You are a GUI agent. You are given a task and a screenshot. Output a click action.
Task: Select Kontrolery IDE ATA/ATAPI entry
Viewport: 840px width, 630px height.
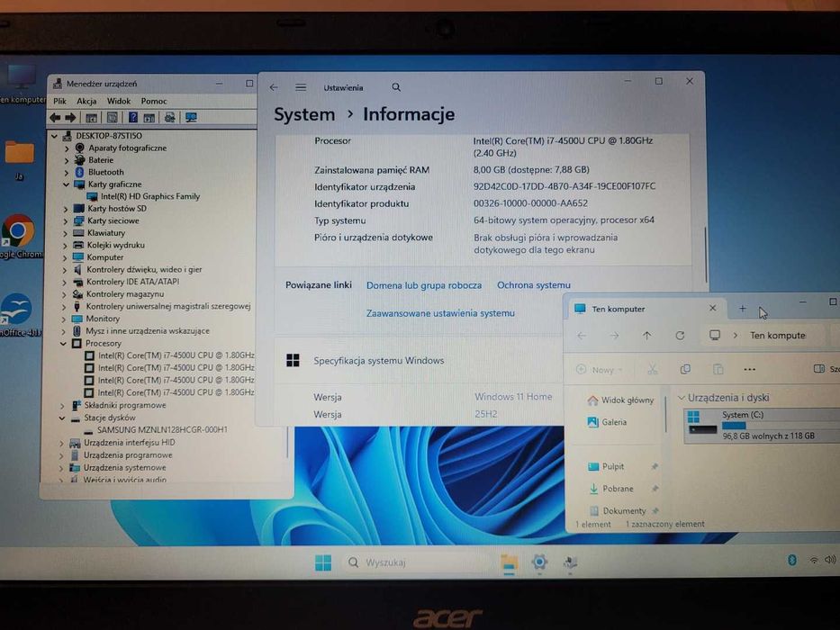[133, 282]
